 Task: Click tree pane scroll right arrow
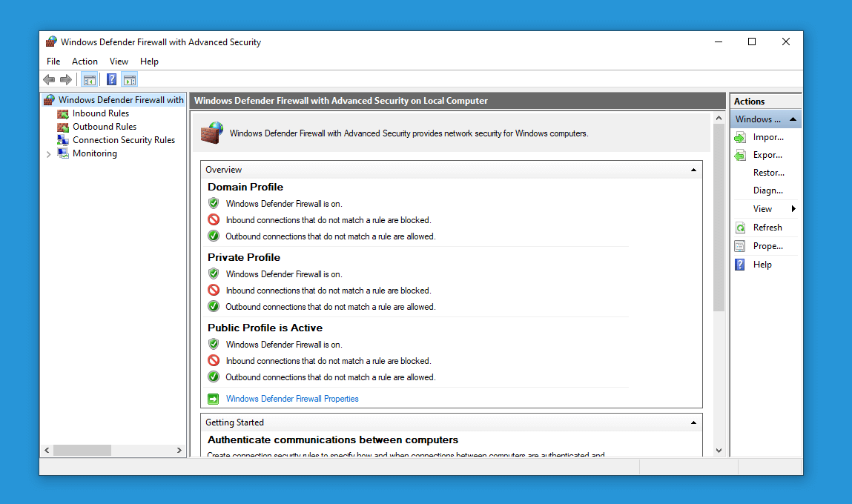coord(179,450)
